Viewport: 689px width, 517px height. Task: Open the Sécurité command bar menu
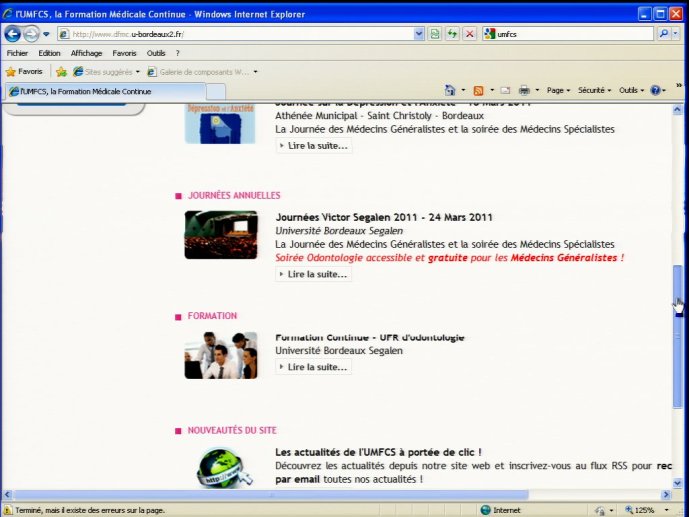594,90
